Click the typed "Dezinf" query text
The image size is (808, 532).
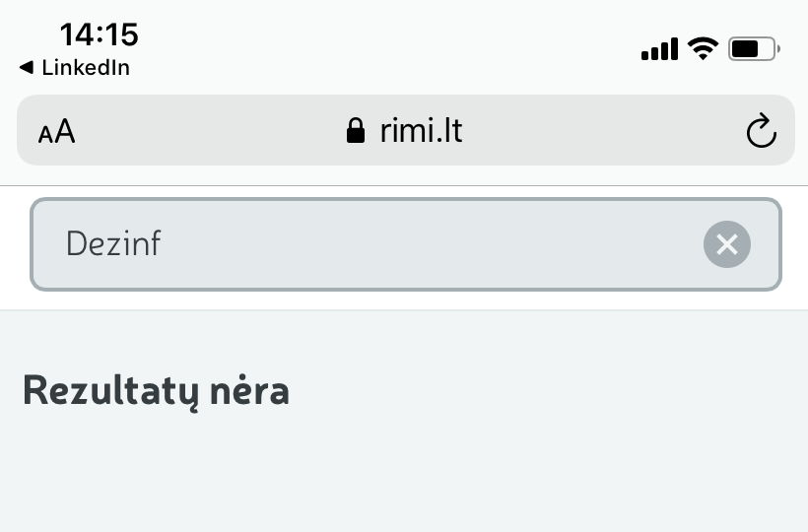pos(113,243)
